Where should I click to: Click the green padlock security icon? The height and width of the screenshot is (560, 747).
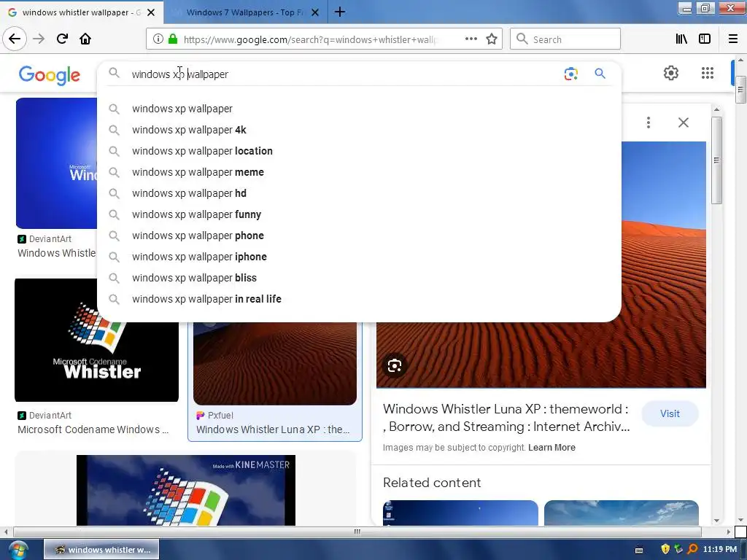tap(173, 39)
